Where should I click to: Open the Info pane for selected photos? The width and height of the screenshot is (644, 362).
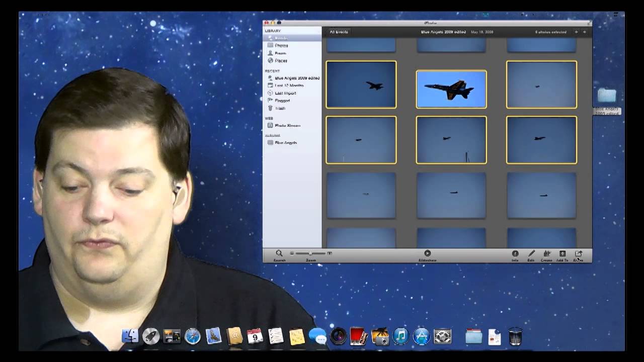click(516, 254)
